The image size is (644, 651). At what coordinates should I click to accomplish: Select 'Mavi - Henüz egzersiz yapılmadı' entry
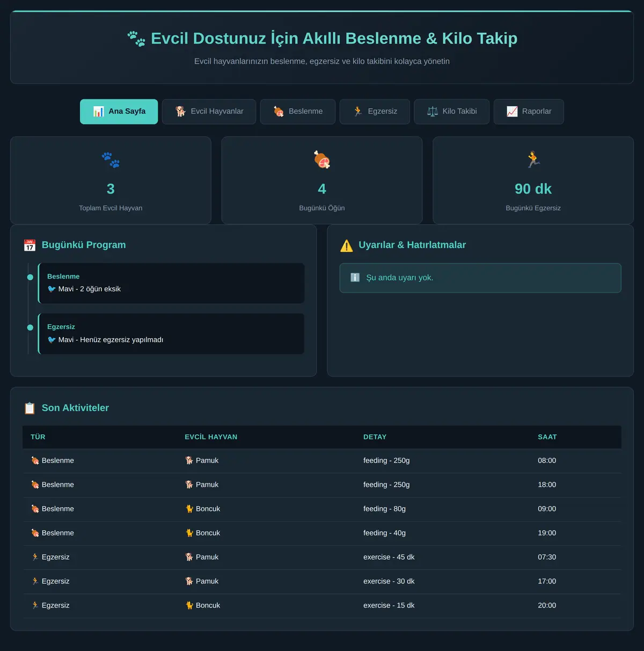171,334
